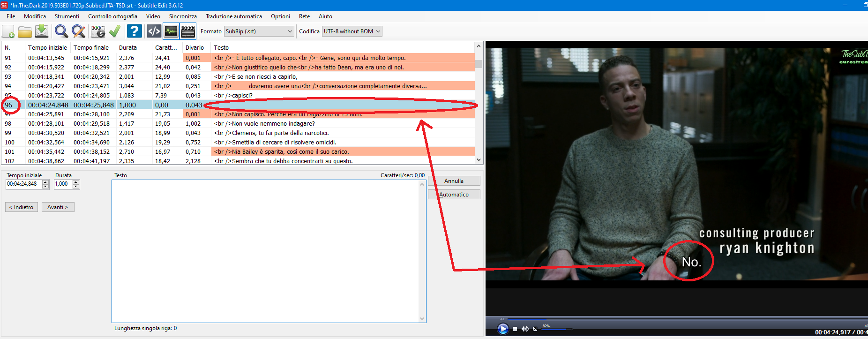This screenshot has width=868, height=339.
Task: Open the Formato SubRip dropdown
Action: pyautogui.click(x=259, y=31)
